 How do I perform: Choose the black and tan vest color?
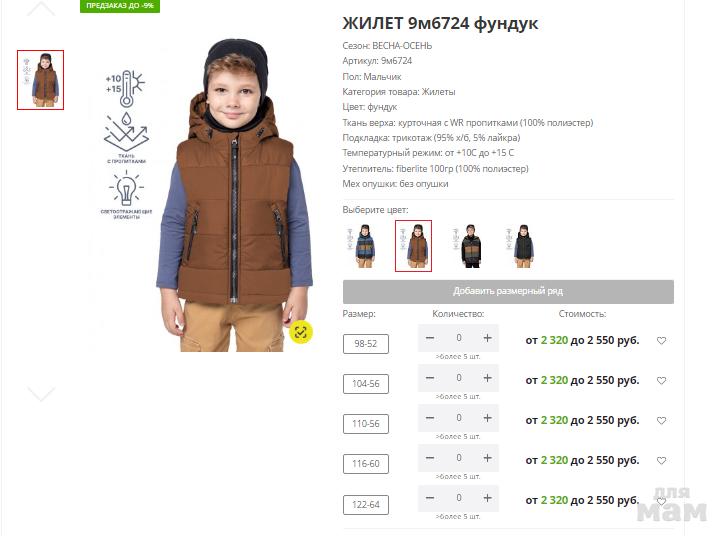(x=468, y=246)
